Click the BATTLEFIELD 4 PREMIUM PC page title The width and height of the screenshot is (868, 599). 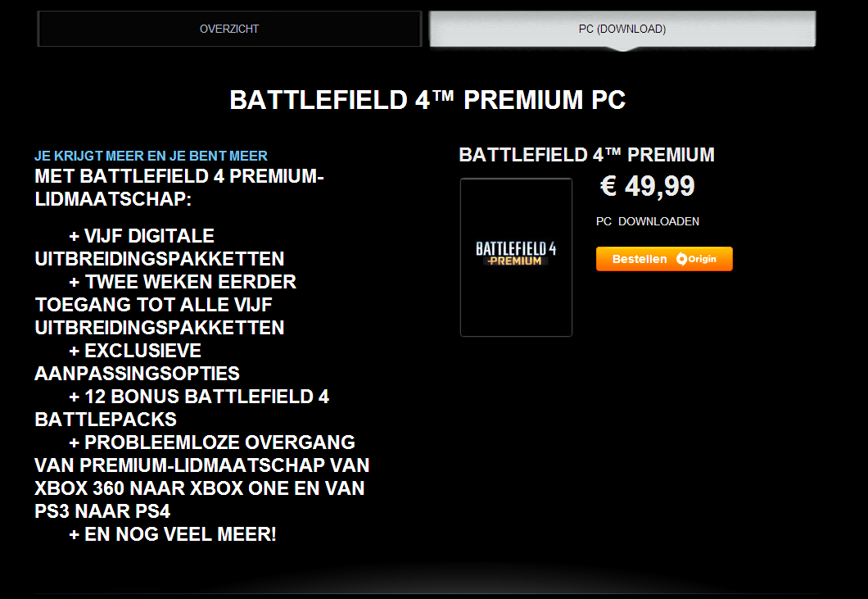(x=427, y=100)
